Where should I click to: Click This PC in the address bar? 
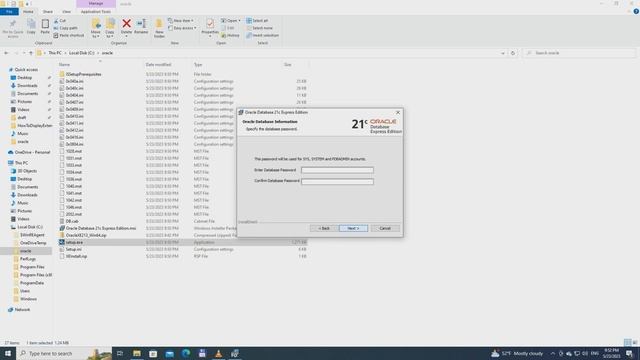[55, 53]
